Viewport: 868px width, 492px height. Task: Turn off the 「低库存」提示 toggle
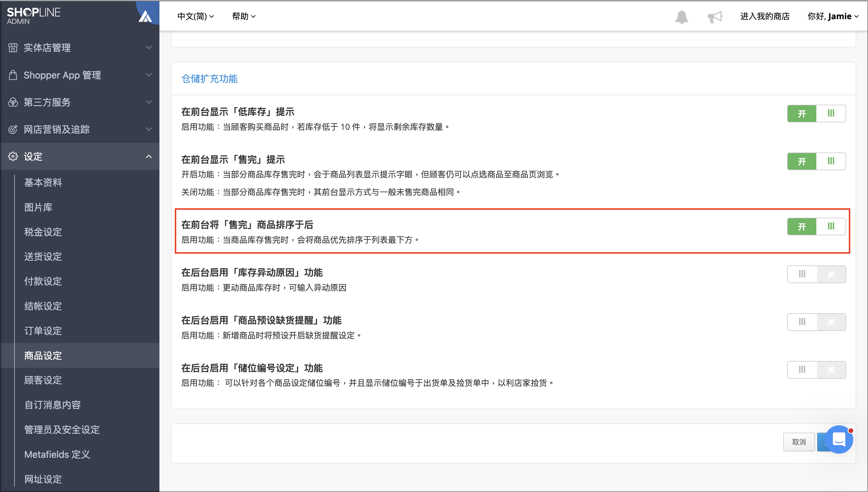[816, 114]
